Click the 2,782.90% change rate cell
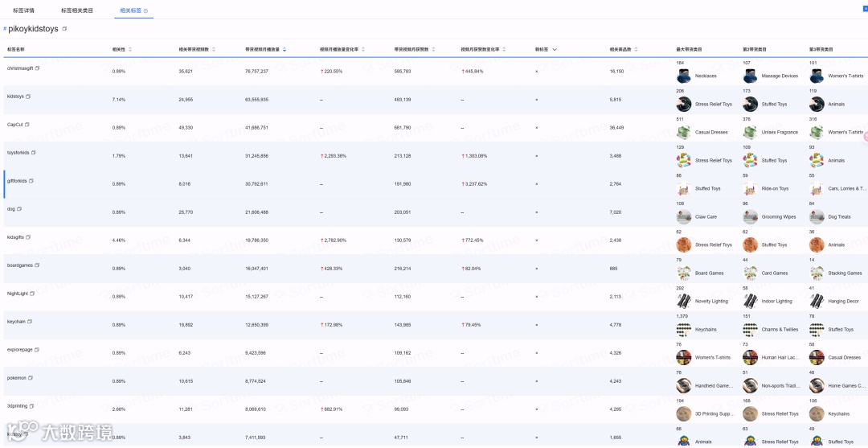868x448 pixels. pos(334,240)
